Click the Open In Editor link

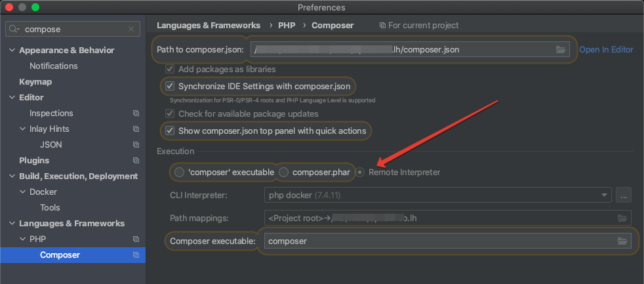pos(606,49)
